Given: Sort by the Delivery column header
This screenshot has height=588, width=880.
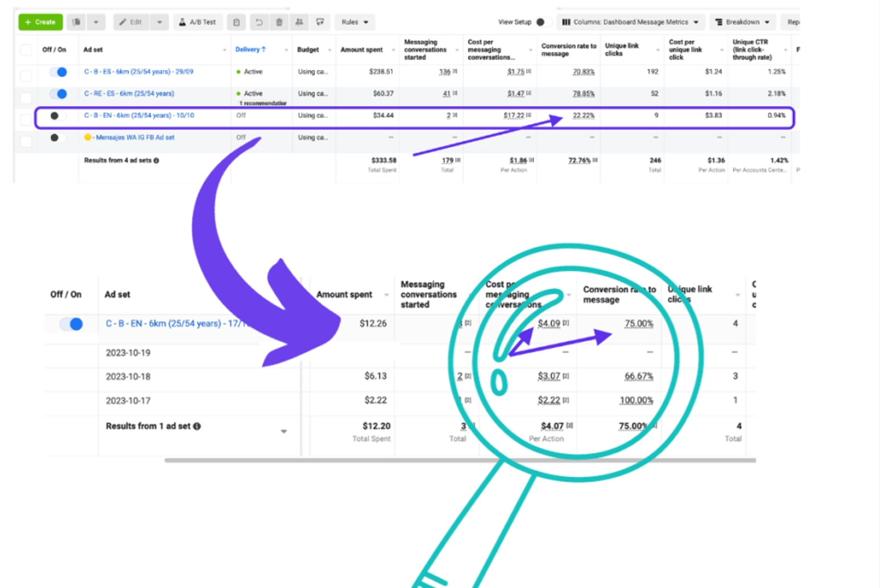Looking at the screenshot, I should pyautogui.click(x=251, y=49).
